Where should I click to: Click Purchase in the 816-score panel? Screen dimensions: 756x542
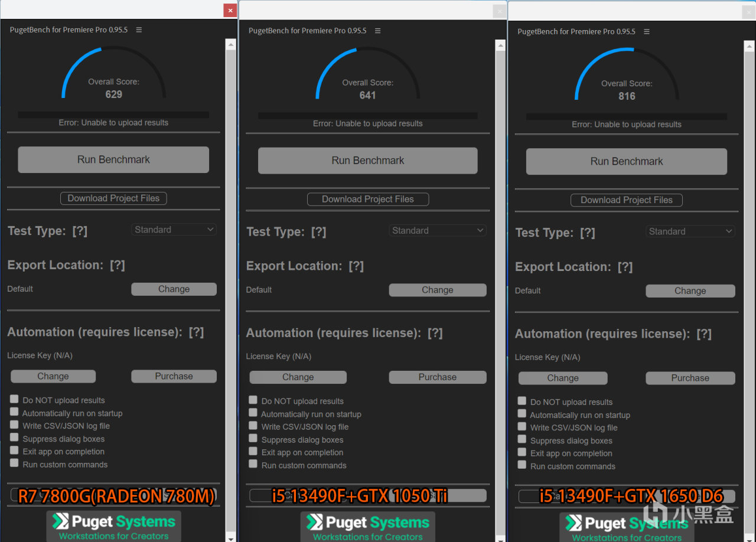point(690,378)
